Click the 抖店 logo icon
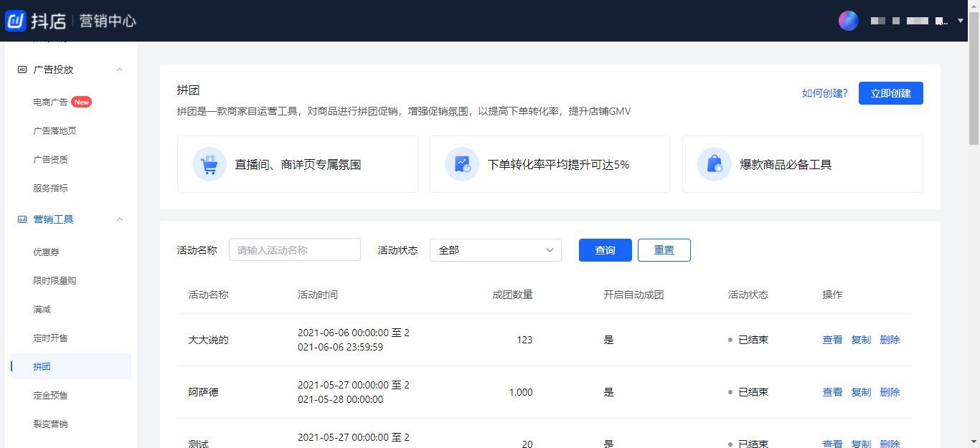 [16, 21]
